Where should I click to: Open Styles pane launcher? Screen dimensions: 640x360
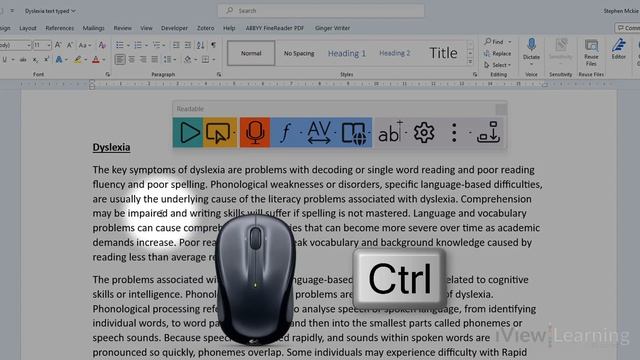[475, 74]
